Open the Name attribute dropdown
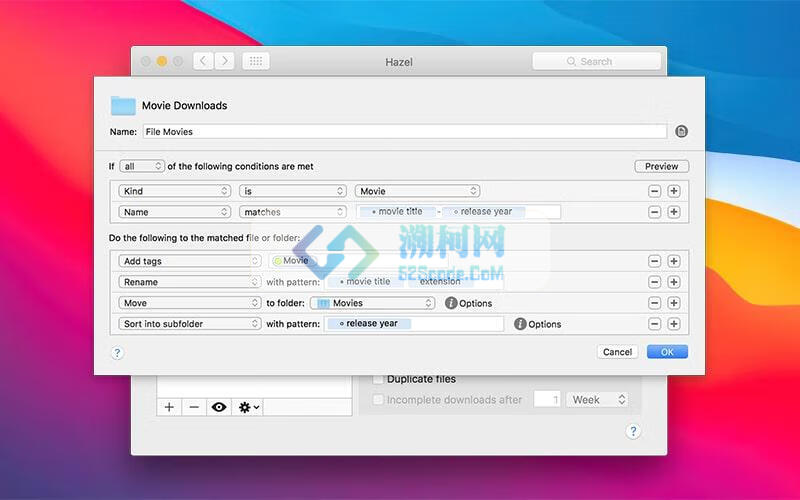Screen dimensions: 800x500 tap(174, 212)
